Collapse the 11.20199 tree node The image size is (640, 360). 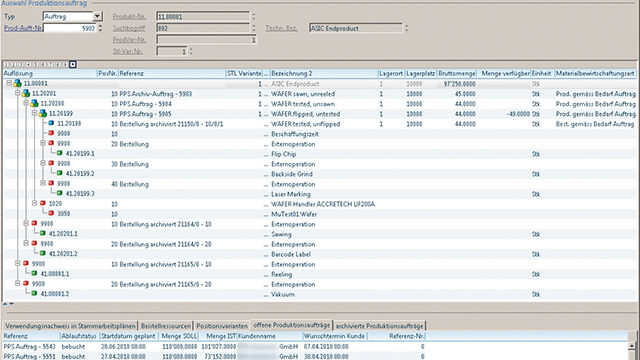[x=35, y=113]
